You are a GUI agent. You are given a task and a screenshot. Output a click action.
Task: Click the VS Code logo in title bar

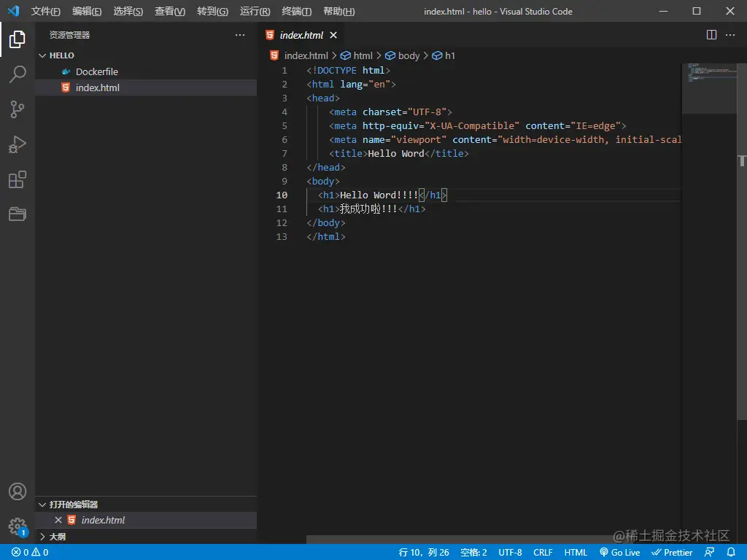pos(13,10)
